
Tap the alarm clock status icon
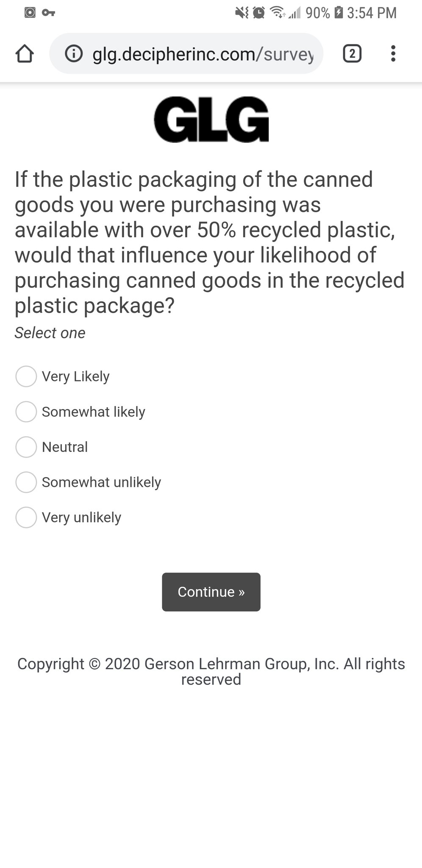258,13
